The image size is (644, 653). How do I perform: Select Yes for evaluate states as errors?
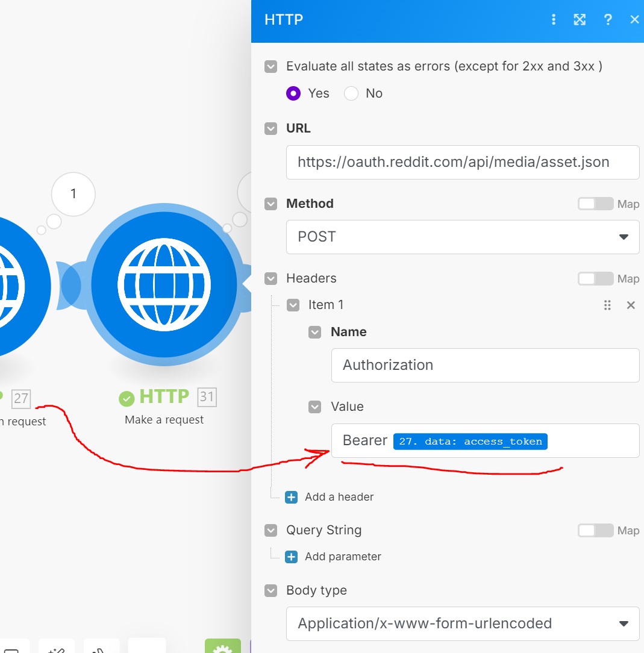293,93
